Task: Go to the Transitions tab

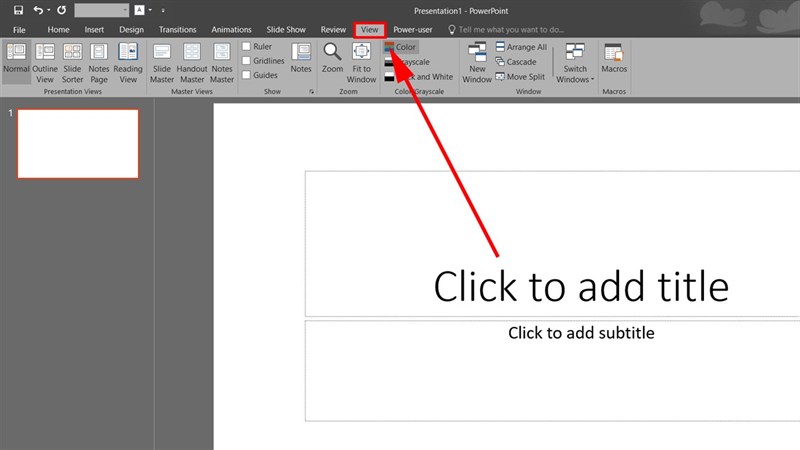Action: pyautogui.click(x=177, y=30)
